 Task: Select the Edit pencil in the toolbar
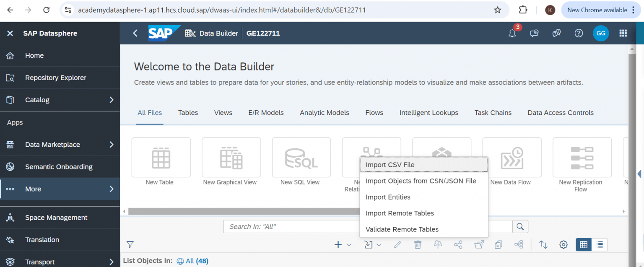tap(397, 244)
